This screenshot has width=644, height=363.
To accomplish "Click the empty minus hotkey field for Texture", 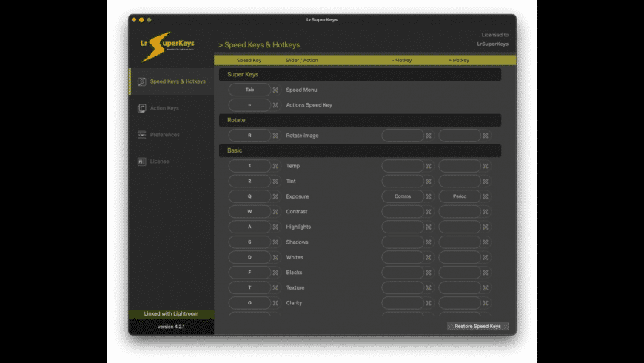I will click(x=403, y=287).
